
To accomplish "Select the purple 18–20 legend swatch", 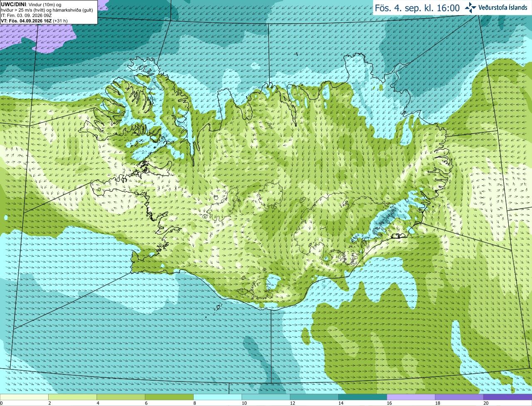I will tap(459, 397).
